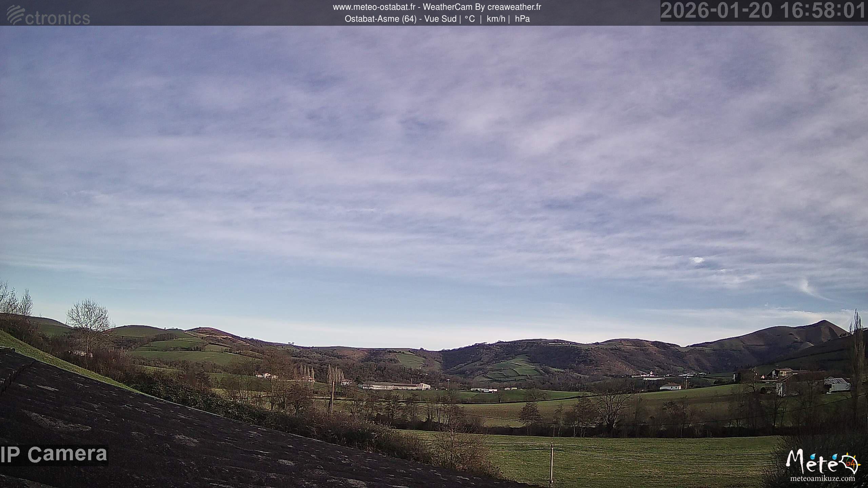The height and width of the screenshot is (488, 868).
Task: Open the www.meteo-ostabat.fr header text
Action: pos(374,7)
